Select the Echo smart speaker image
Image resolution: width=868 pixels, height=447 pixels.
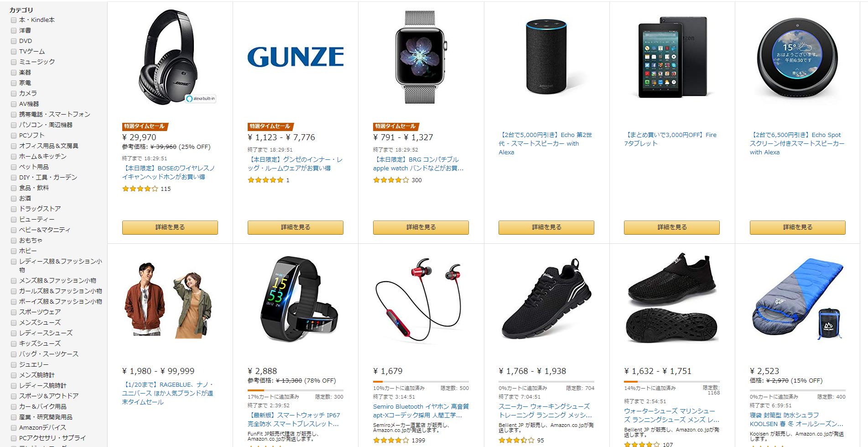(546, 57)
